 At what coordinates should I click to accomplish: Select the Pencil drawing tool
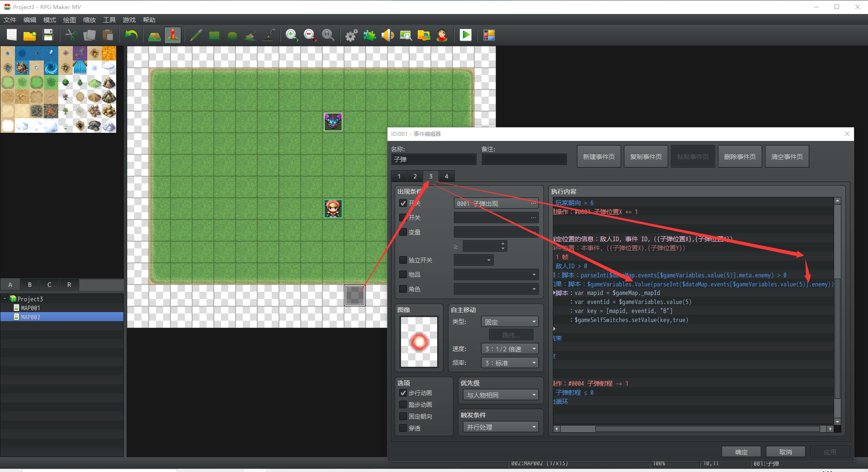tap(196, 35)
